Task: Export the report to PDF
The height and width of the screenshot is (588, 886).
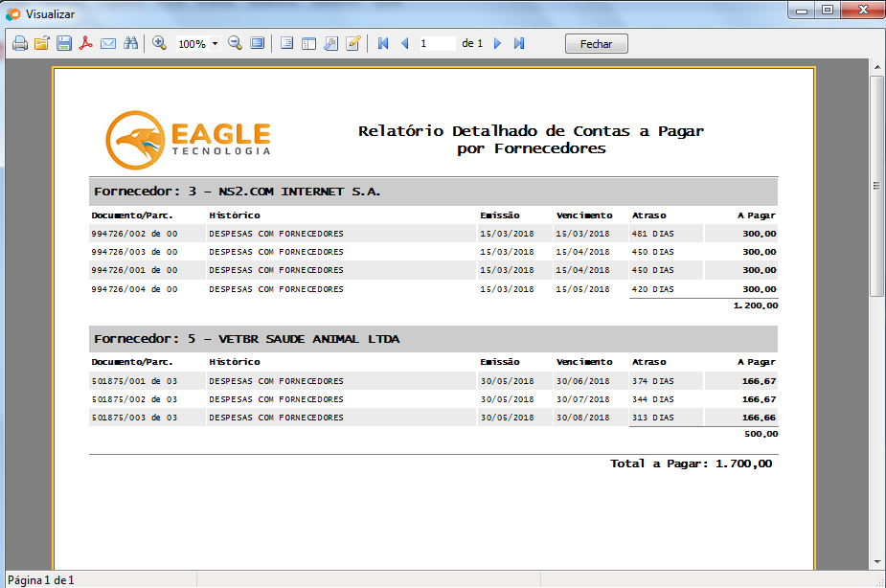Action: [x=86, y=44]
